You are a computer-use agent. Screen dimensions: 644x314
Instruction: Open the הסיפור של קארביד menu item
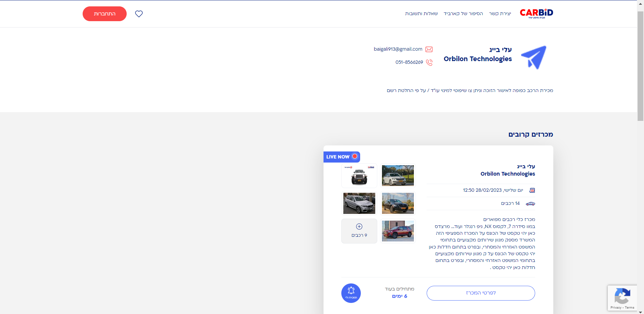tap(463, 14)
